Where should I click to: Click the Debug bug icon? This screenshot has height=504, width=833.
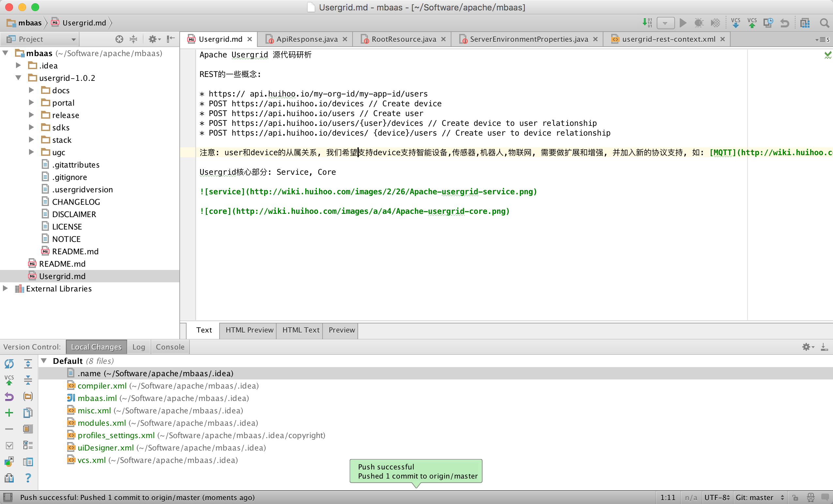(698, 23)
